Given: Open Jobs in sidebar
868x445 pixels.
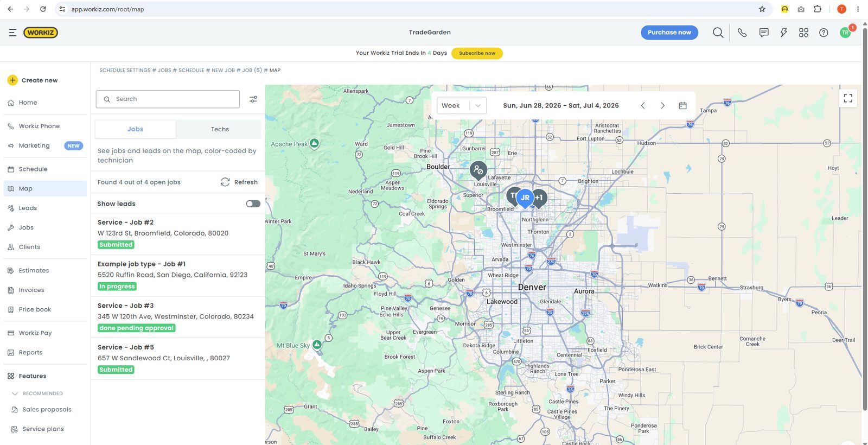Looking at the screenshot, I should [45, 228].
